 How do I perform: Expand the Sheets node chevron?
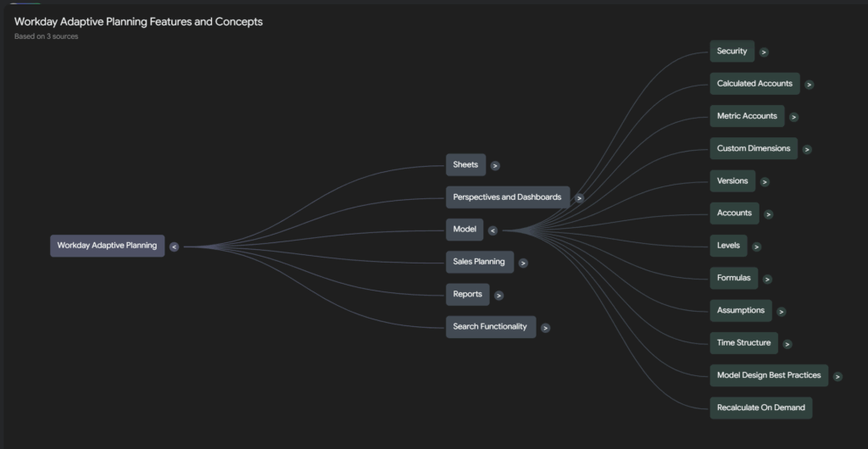pos(495,166)
